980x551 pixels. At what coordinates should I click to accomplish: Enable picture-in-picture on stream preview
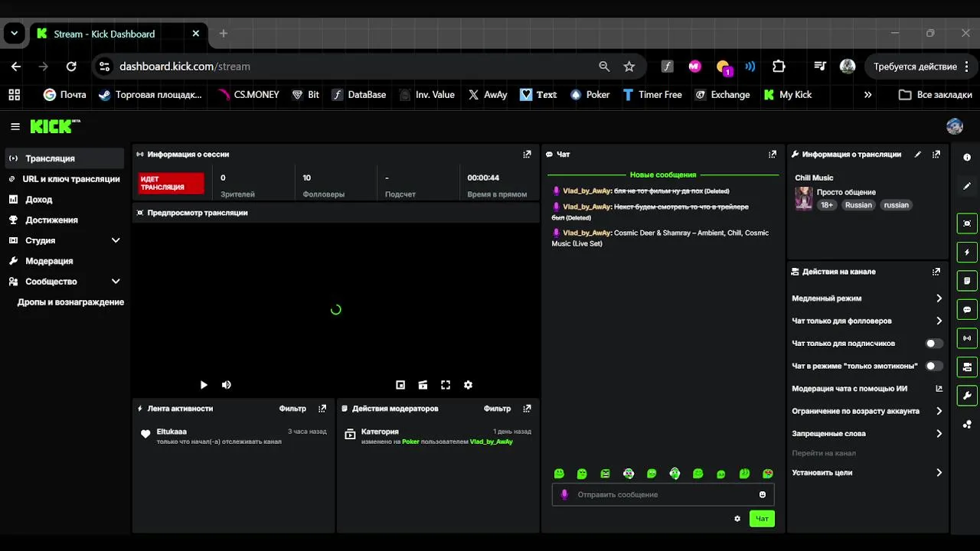(400, 385)
